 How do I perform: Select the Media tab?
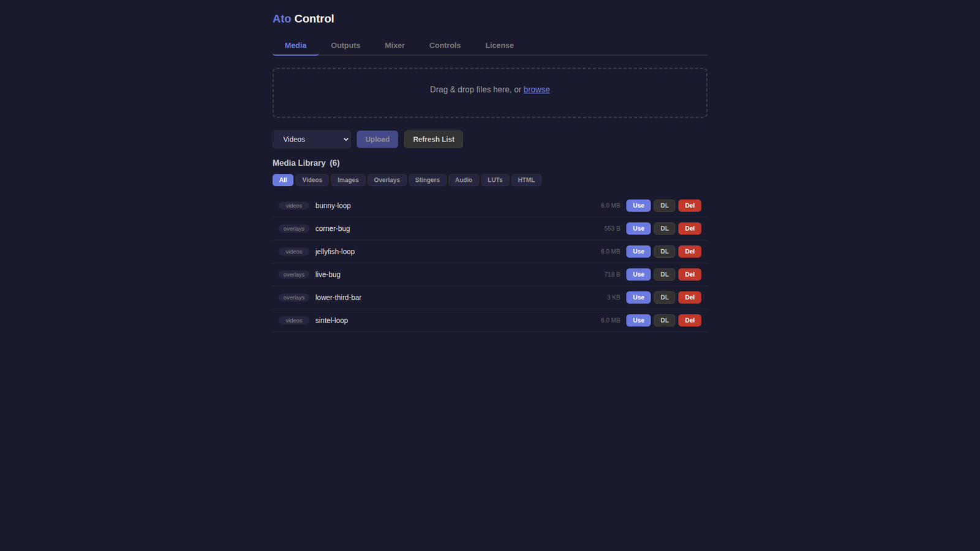pos(295,45)
